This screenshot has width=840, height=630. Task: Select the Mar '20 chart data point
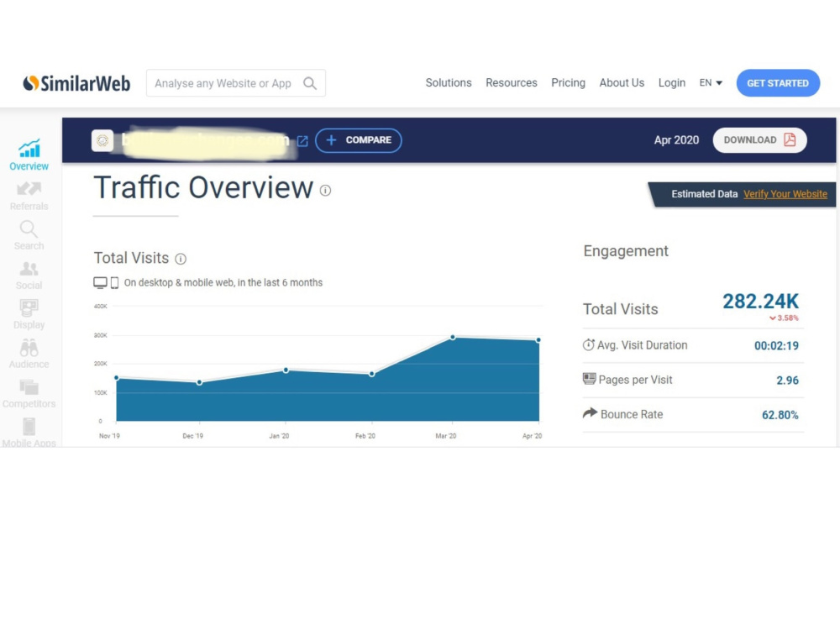453,338
